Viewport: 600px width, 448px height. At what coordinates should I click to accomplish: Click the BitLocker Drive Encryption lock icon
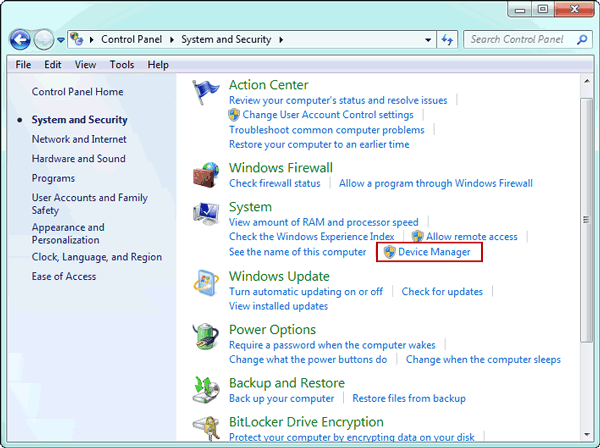click(207, 429)
